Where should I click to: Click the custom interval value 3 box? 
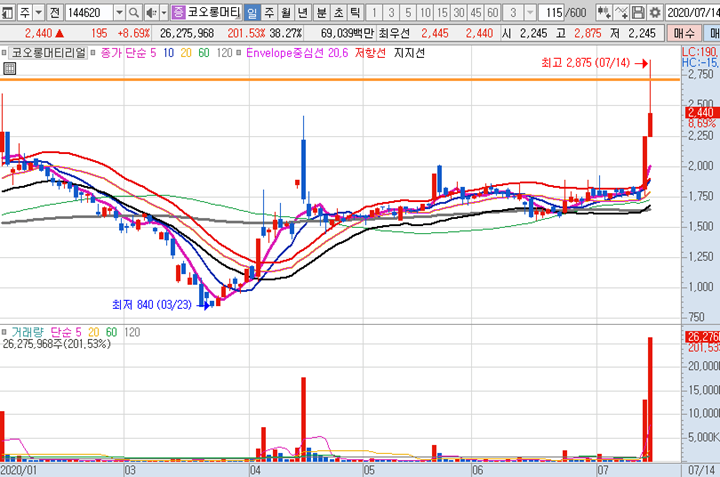(513, 13)
